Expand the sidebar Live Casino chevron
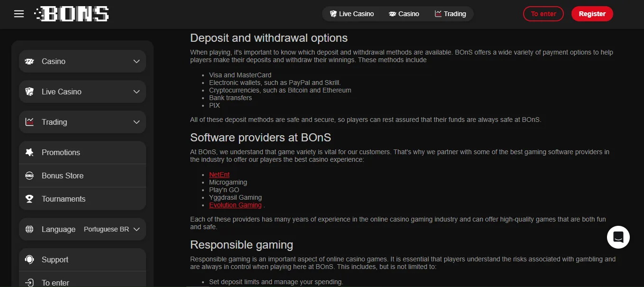This screenshot has width=644, height=287. [137, 92]
